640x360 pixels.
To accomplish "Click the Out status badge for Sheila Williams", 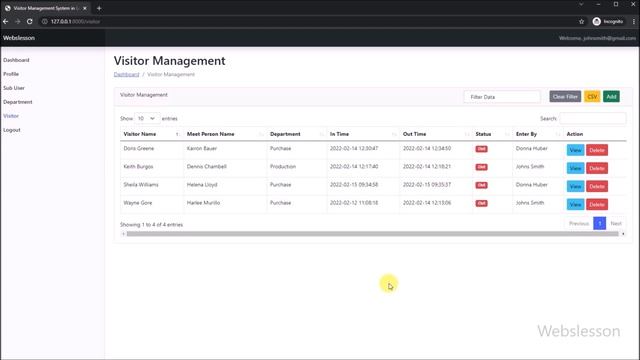I will click(481, 185).
